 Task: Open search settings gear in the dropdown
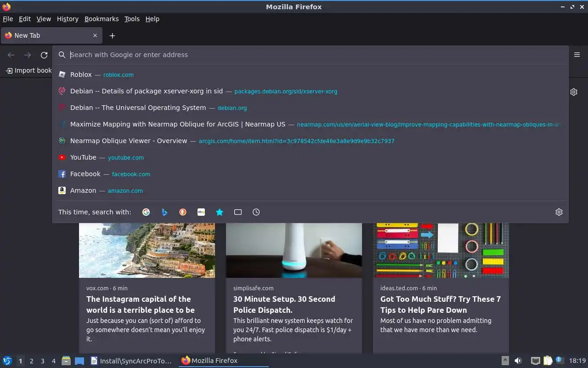click(x=559, y=212)
